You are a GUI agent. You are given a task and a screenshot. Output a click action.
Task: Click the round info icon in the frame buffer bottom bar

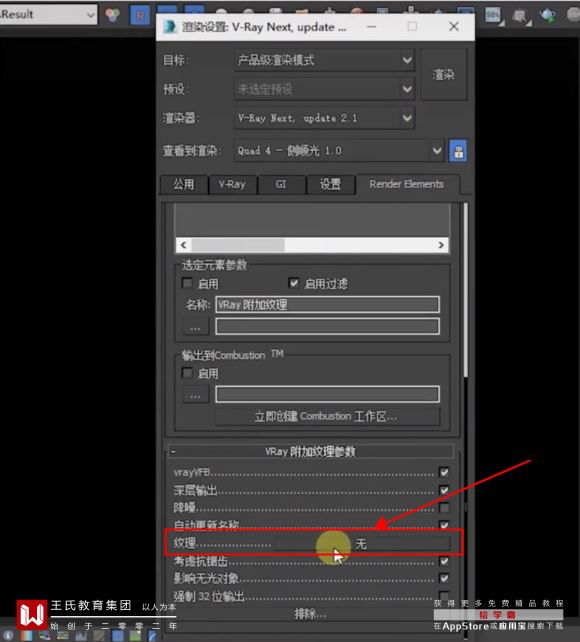[7, 635]
